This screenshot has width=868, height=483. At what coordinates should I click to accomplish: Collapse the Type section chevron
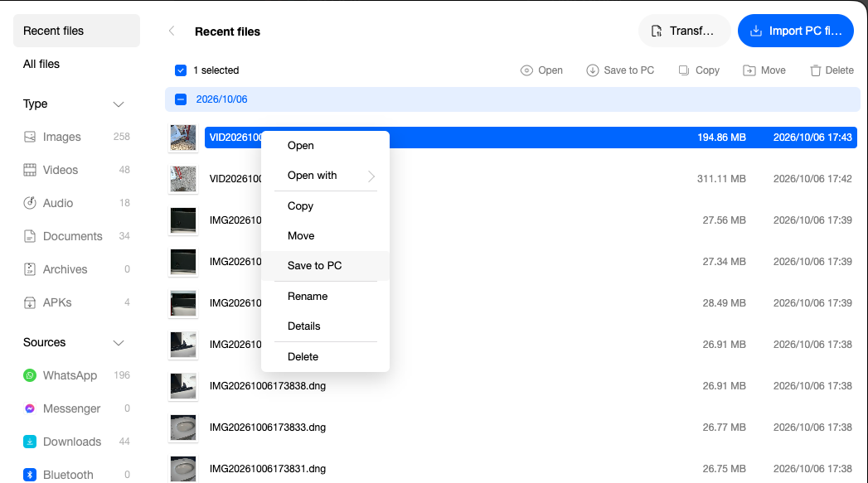(x=119, y=104)
